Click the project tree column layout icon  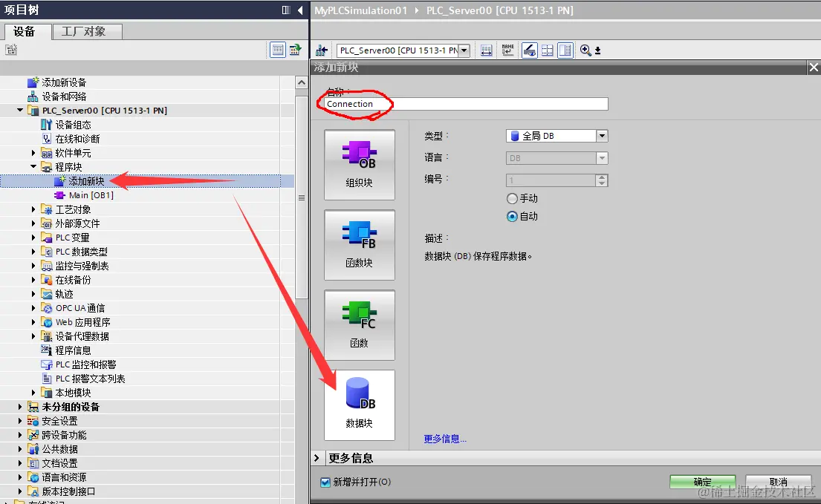(286, 10)
